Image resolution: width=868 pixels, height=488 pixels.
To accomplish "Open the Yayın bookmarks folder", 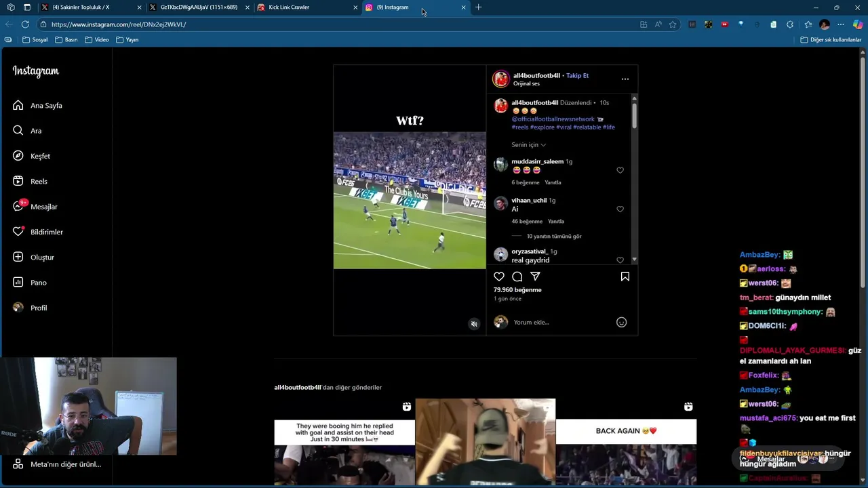I will 127,40.
